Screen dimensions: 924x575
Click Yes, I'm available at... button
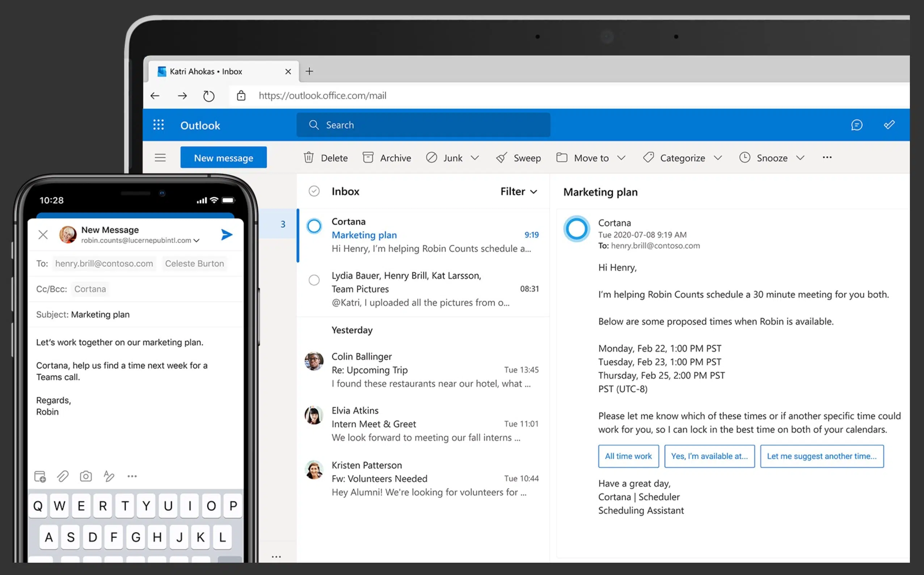tap(709, 456)
